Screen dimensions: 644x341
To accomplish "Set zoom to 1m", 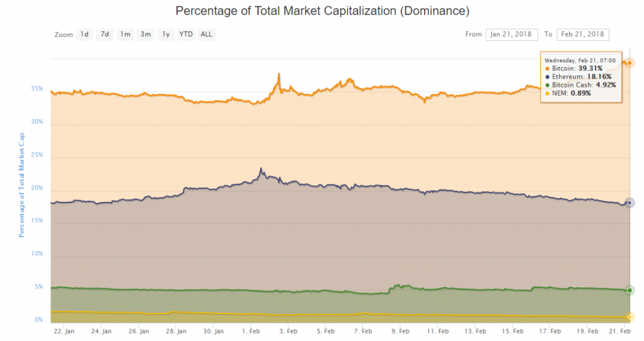I will click(x=125, y=35).
